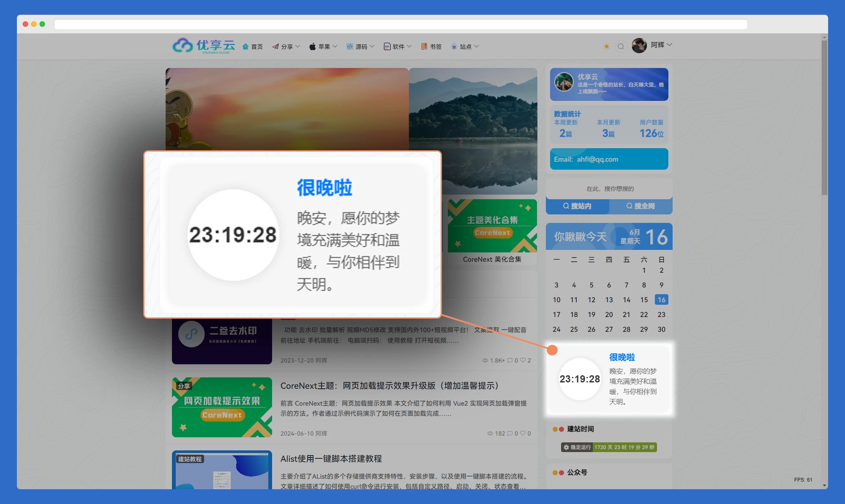Click the page vertical scrollbar thumb
Screen dimensions: 845x504
point(824,118)
